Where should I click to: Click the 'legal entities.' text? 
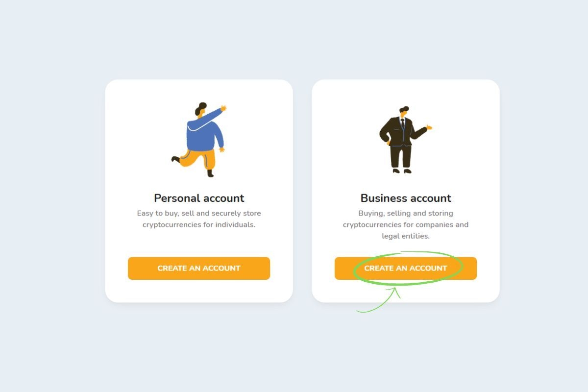pyautogui.click(x=406, y=236)
